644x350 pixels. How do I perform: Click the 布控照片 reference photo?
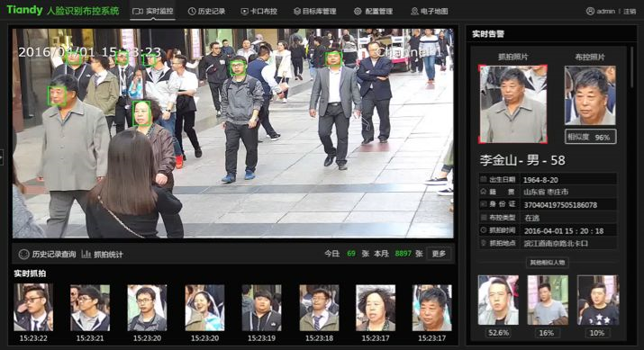(590, 95)
